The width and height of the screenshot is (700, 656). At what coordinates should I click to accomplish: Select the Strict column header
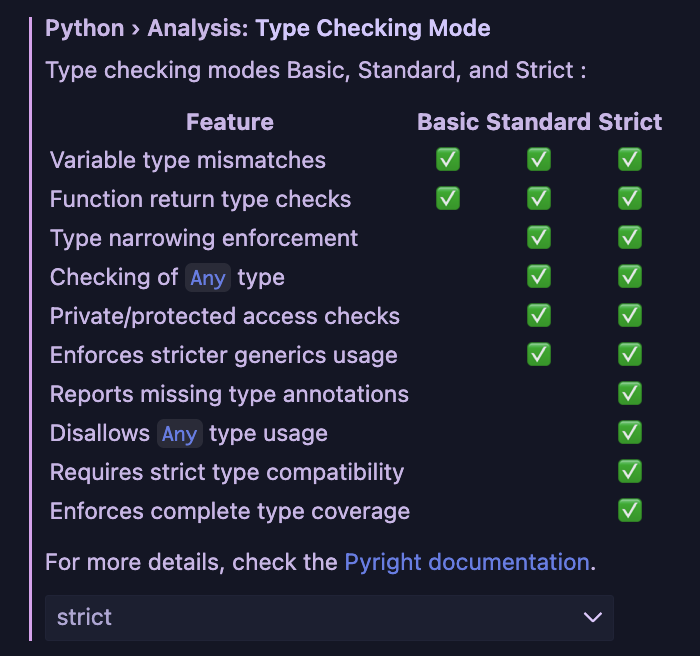point(630,122)
